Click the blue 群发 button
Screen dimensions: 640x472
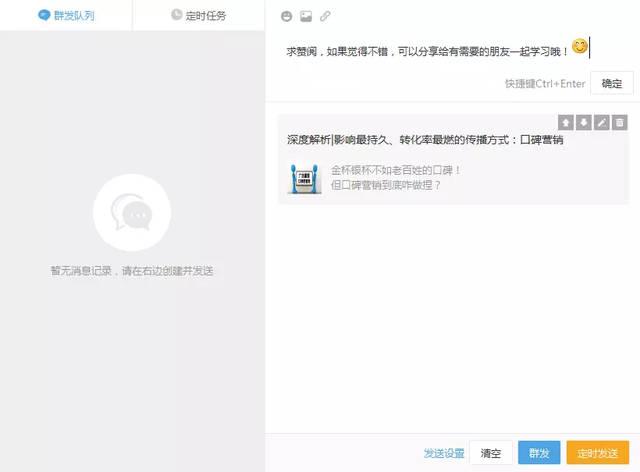coord(539,453)
